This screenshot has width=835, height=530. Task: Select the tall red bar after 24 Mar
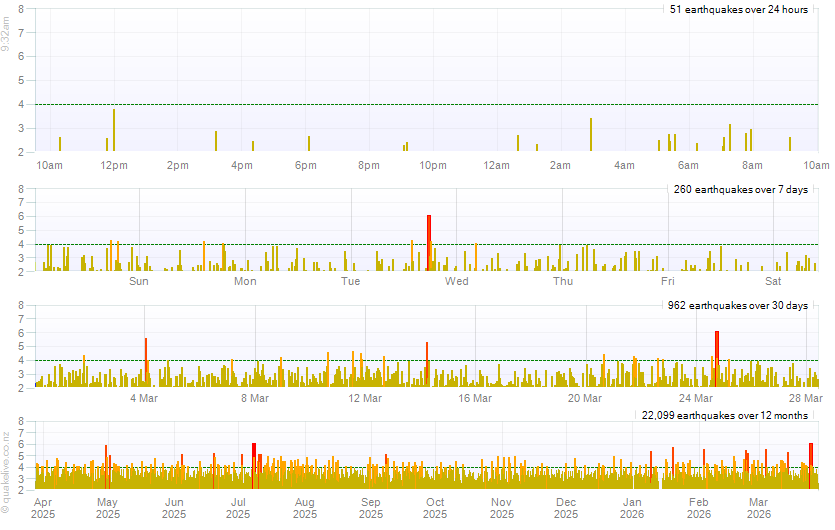717,357
